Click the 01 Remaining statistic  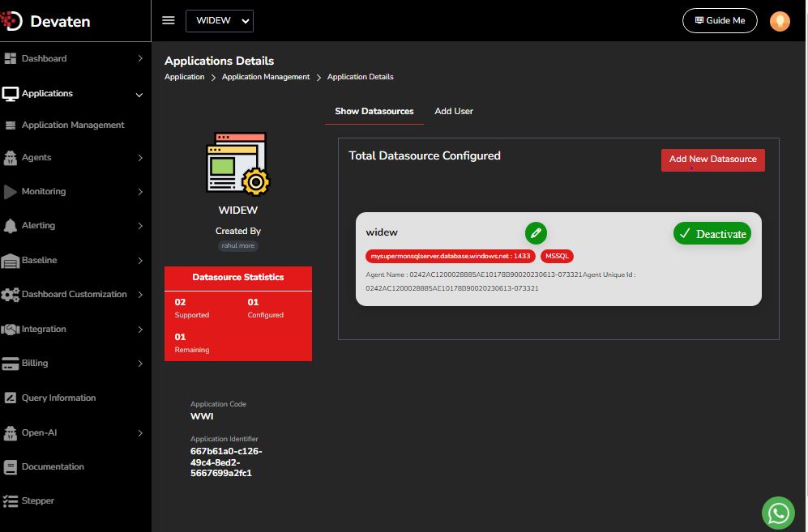point(192,343)
